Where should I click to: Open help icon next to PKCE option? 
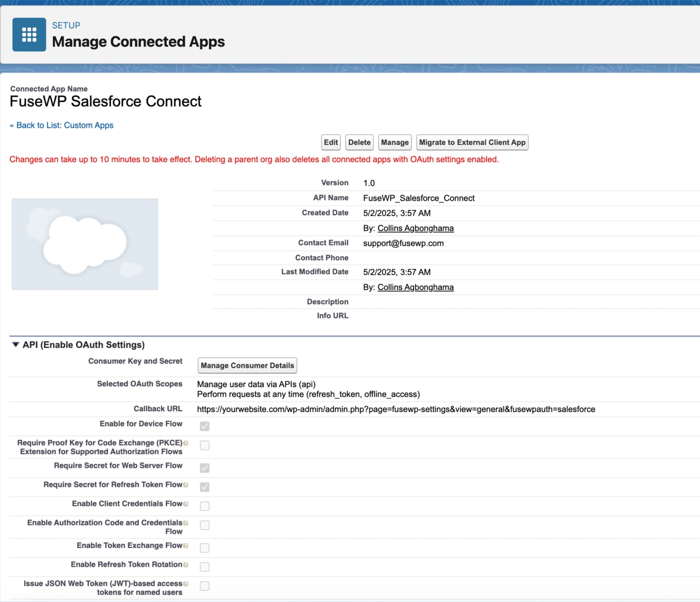[186, 443]
